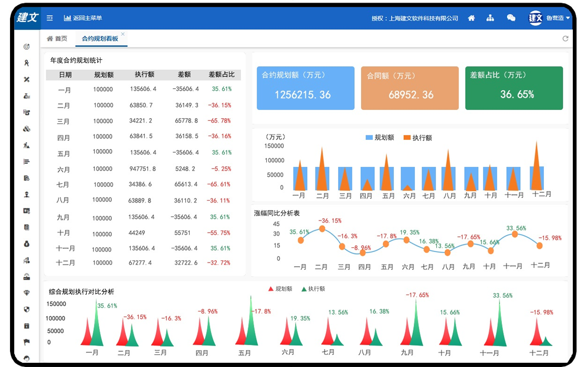Image resolution: width=588 pixels, height=367 pixels.
Task: Open the WeChat message icon in the header
Action: (511, 18)
